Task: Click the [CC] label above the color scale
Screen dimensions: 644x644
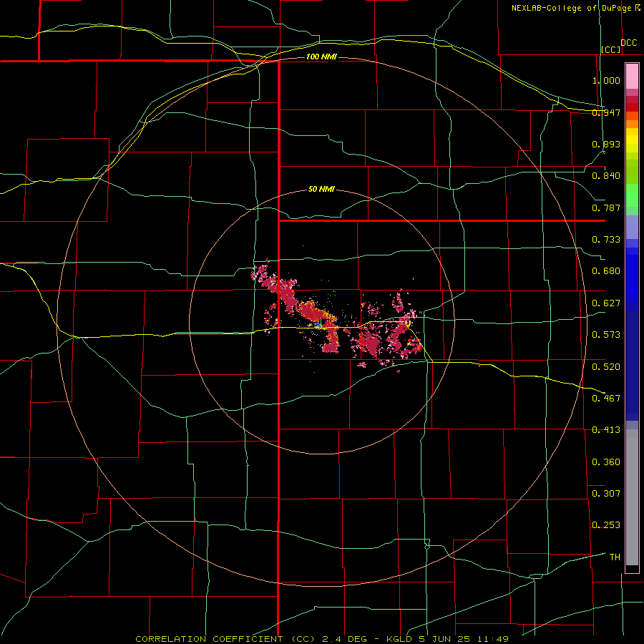Action: (611, 49)
